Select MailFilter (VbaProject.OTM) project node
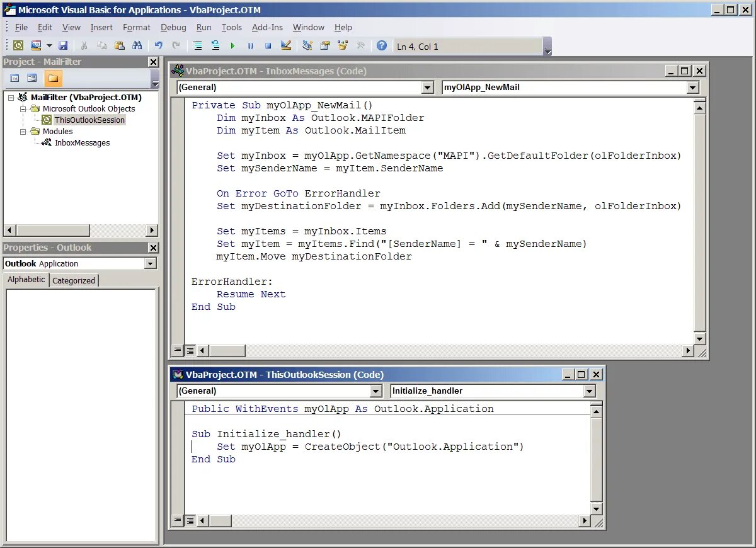The image size is (756, 548). point(86,97)
